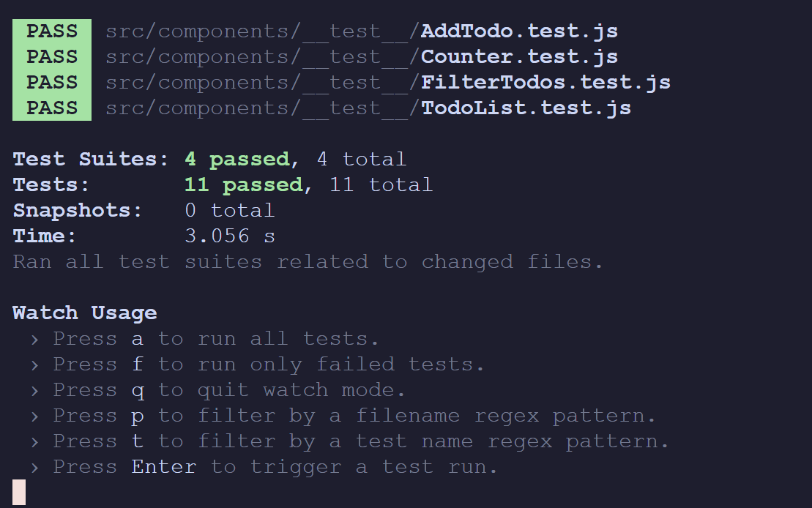Click the '11 passed' tests count

point(243,185)
